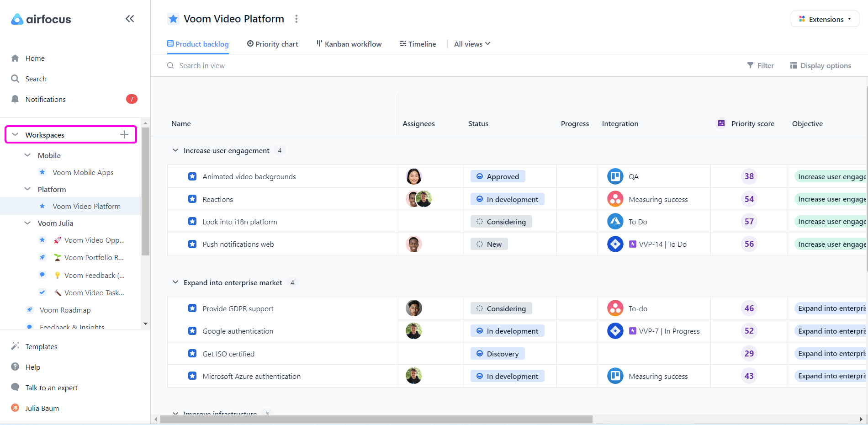Click the Asana icon in Reactions row
The image size is (868, 425).
click(x=615, y=199)
